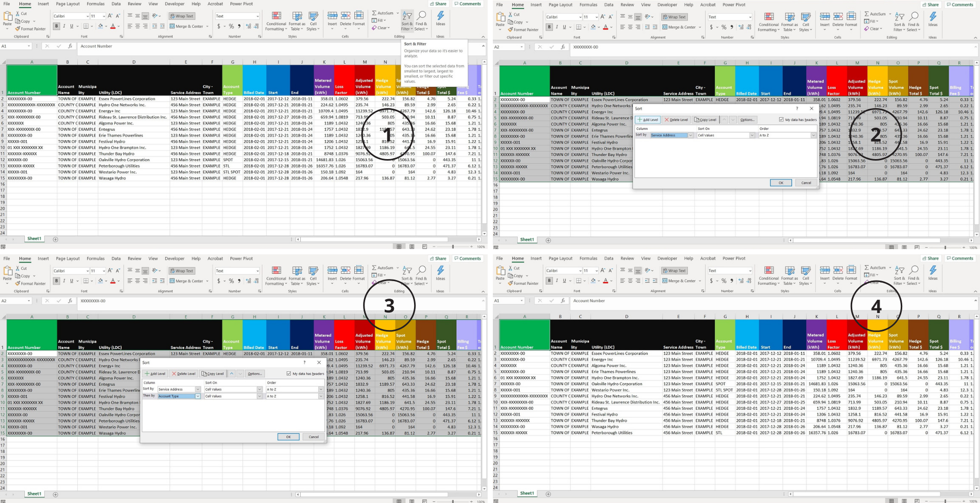Toggle Italic in top-left window
This screenshot has width=980, height=503.
coord(64,26)
